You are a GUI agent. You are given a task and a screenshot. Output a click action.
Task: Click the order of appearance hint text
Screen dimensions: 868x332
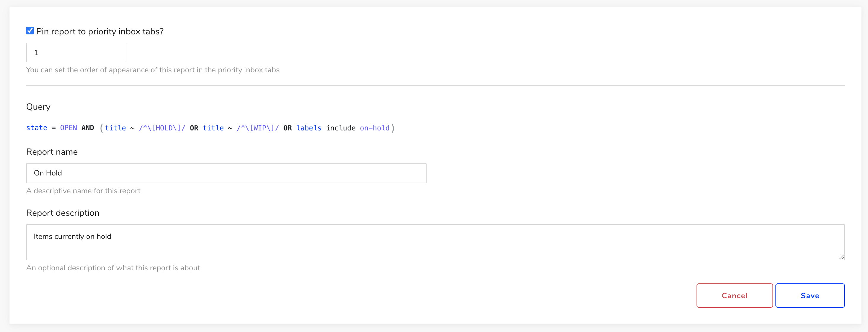click(x=153, y=70)
